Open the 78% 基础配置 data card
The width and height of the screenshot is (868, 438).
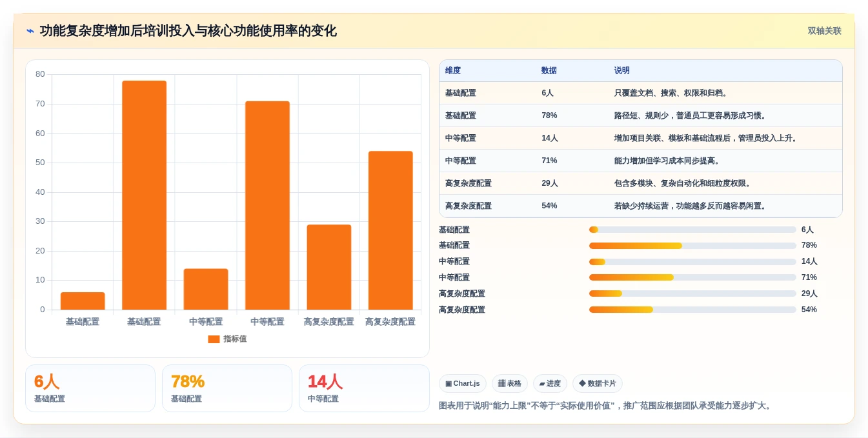(227, 388)
